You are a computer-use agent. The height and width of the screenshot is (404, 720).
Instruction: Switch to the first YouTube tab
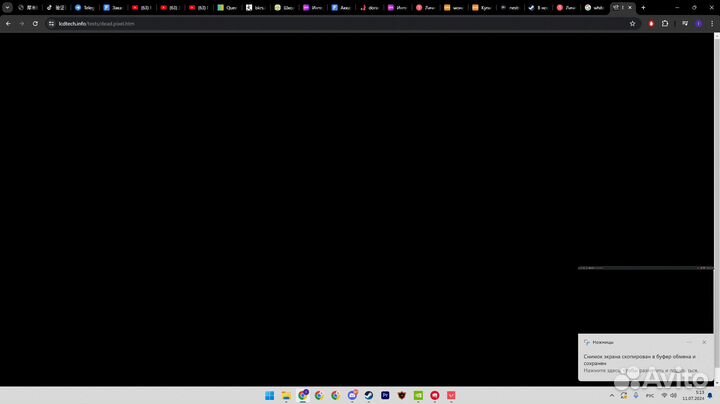pos(141,7)
